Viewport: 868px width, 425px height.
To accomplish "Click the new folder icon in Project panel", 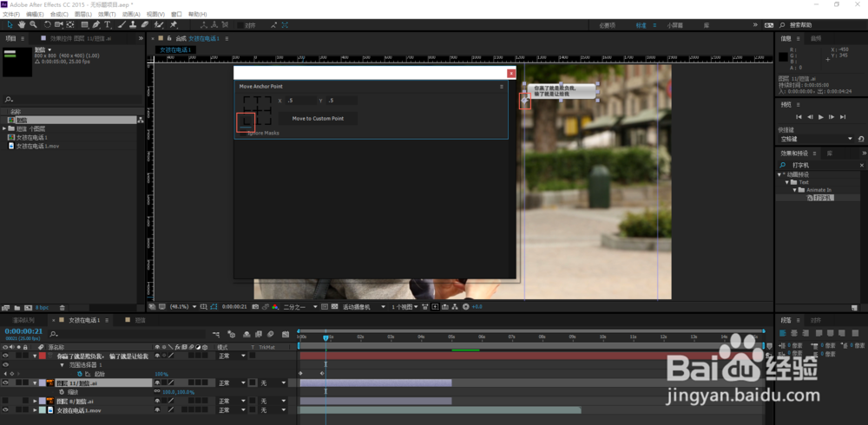I will pyautogui.click(x=16, y=307).
